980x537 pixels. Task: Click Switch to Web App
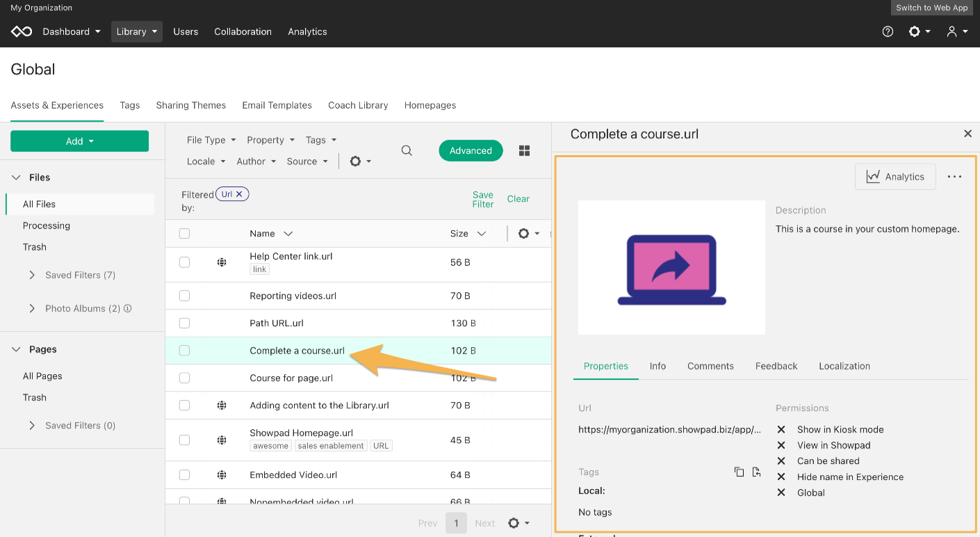[932, 8]
